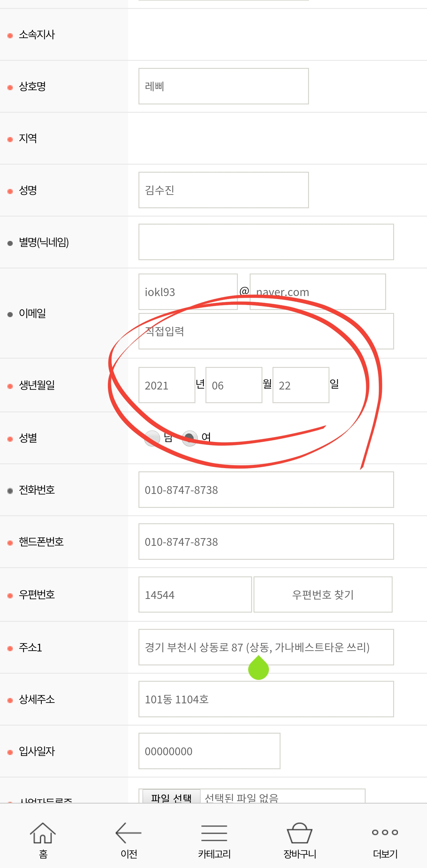The height and width of the screenshot is (868, 427).
Task: Open the 카테고리 hamburger menu icon
Action: coord(214,833)
